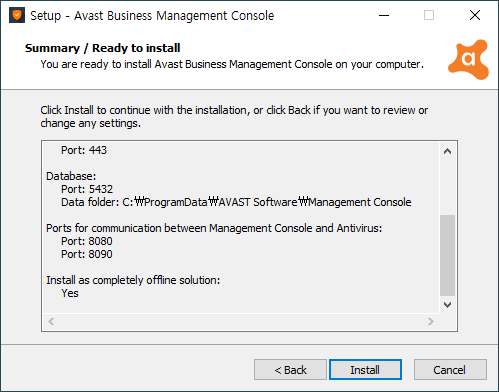The image size is (499, 392).
Task: Cancel the Avast setup
Action: coord(450,370)
